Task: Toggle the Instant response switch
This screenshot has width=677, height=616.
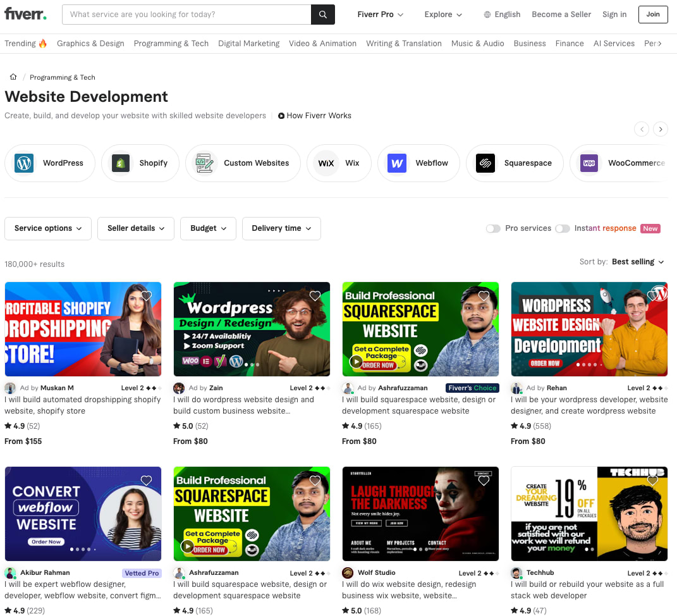Action: [563, 228]
